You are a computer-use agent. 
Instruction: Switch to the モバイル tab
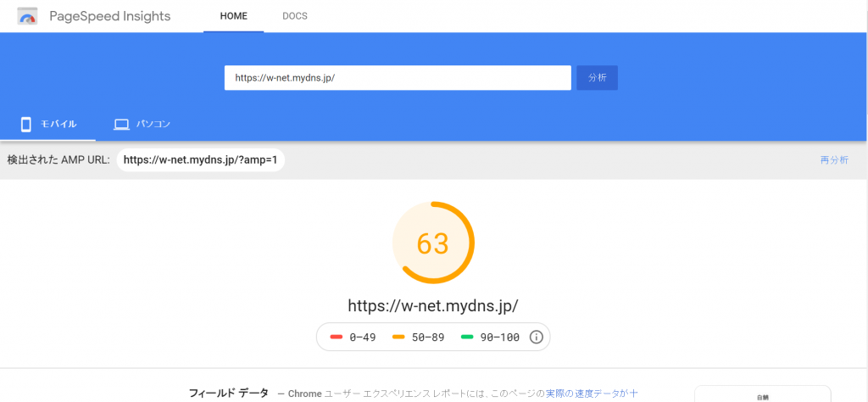pos(47,124)
